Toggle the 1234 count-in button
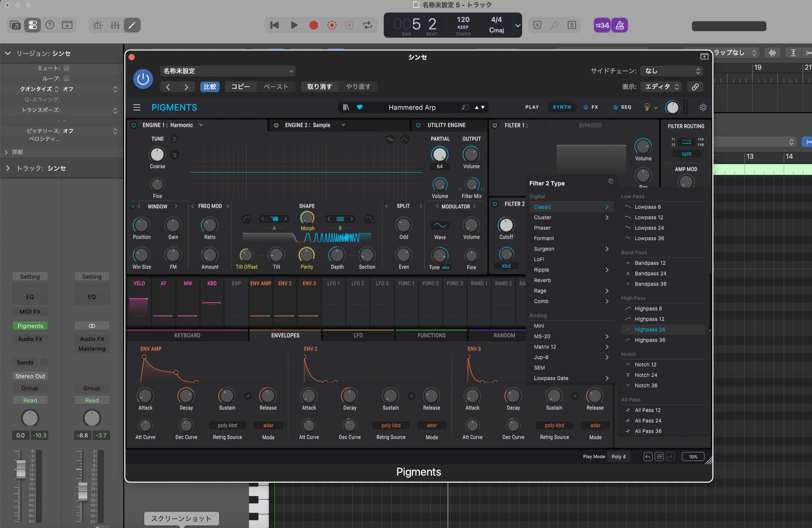The width and height of the screenshot is (812, 528). click(602, 25)
